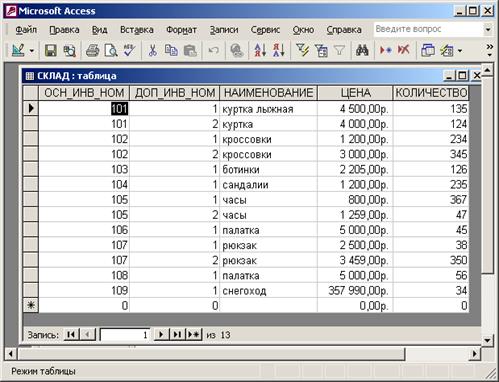Toggle the Apply Filter funnel icon
The image size is (499, 382).
click(339, 51)
